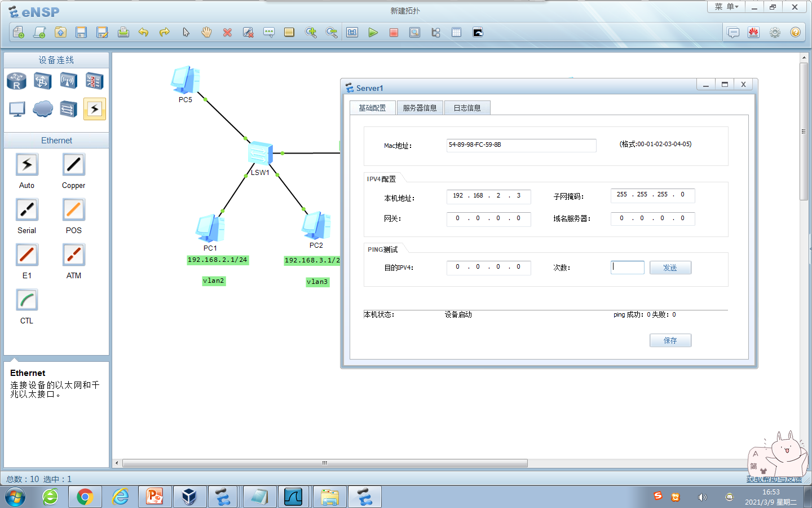Select the Switch device icon
Image resolution: width=812 pixels, height=508 pixels.
pos(42,81)
